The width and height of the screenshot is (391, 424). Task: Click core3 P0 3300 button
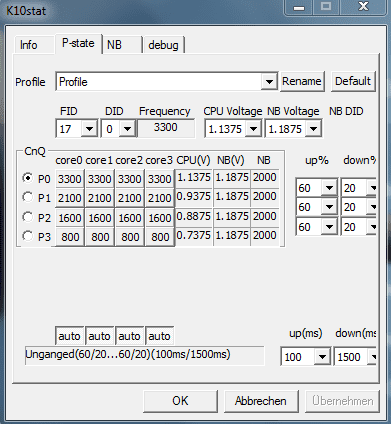click(160, 179)
